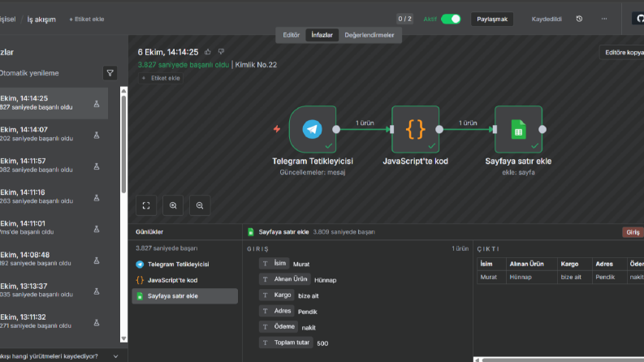Switch to the Editör tab
Viewport: 644px width, 362px height.
tap(292, 35)
